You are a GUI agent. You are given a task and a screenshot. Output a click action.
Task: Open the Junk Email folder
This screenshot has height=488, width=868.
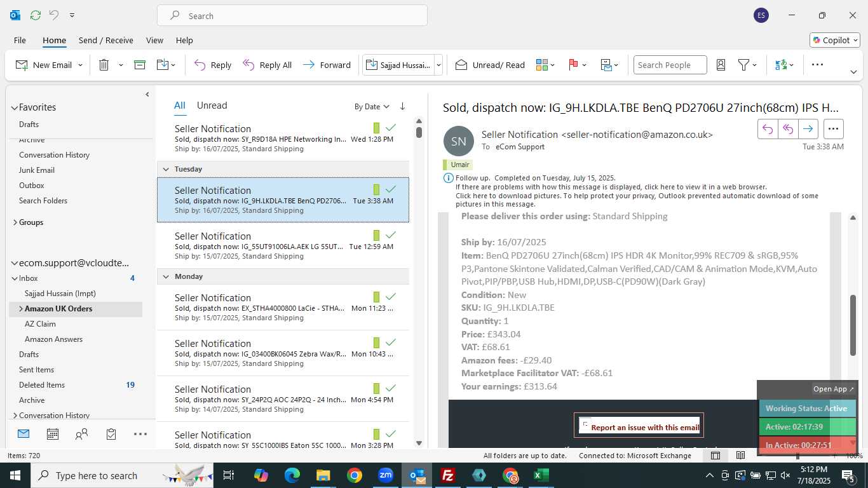click(37, 170)
